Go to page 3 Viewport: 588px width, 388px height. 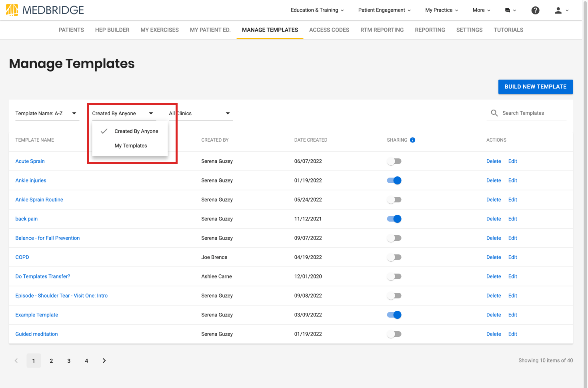click(69, 361)
